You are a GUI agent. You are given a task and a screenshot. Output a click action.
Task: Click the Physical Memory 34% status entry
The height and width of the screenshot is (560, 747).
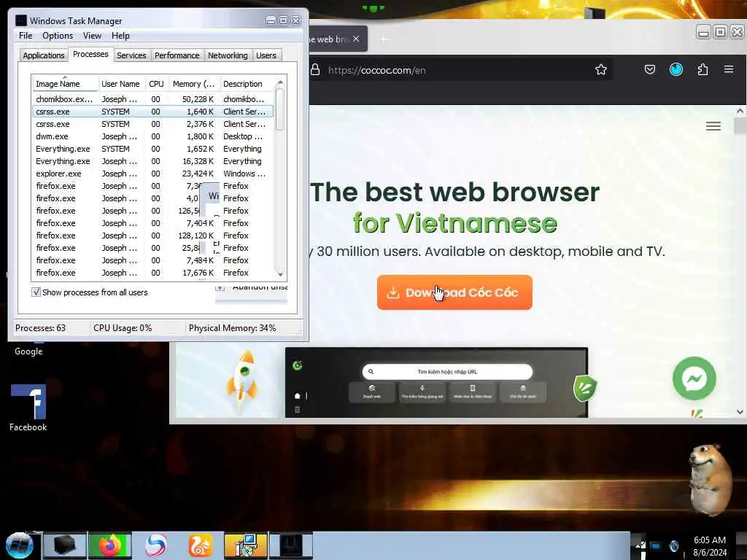tap(232, 328)
